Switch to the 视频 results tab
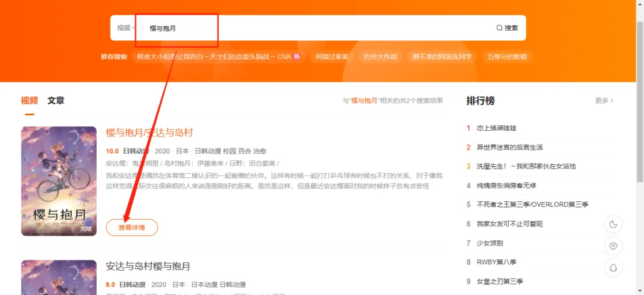 click(x=30, y=101)
